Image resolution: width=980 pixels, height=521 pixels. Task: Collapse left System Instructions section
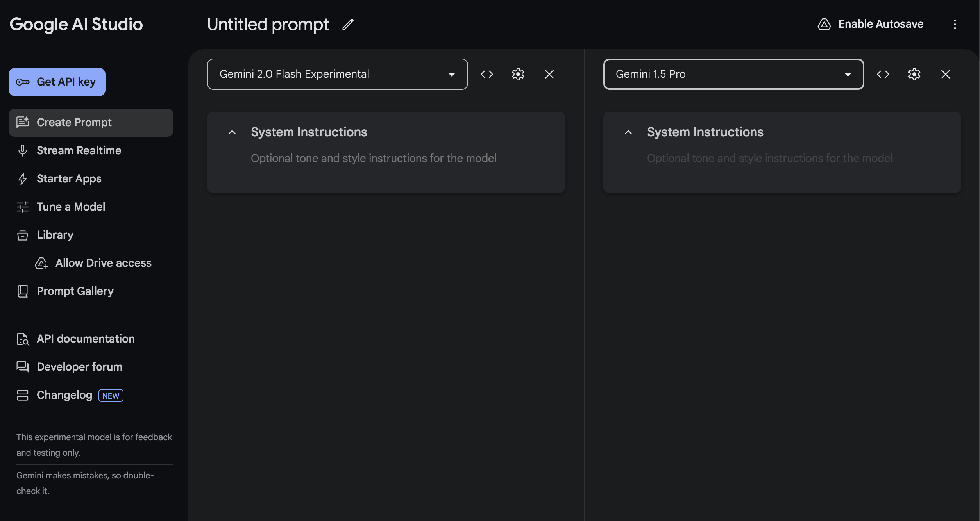pos(232,132)
